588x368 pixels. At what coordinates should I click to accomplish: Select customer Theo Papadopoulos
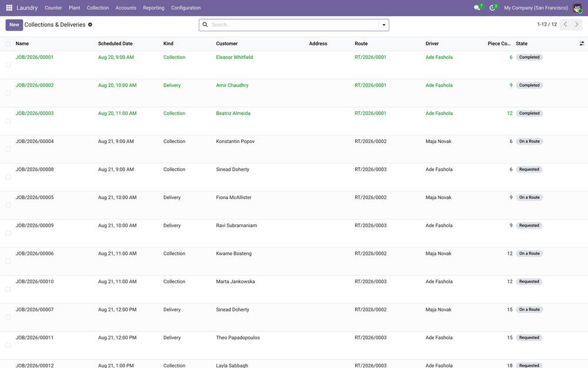(238, 337)
